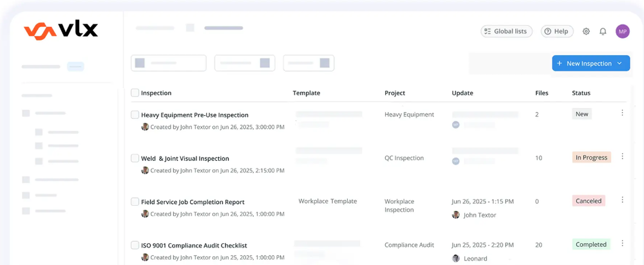Check Weld & Joint Visual Inspection row
This screenshot has height=265, width=644.
coord(135,158)
